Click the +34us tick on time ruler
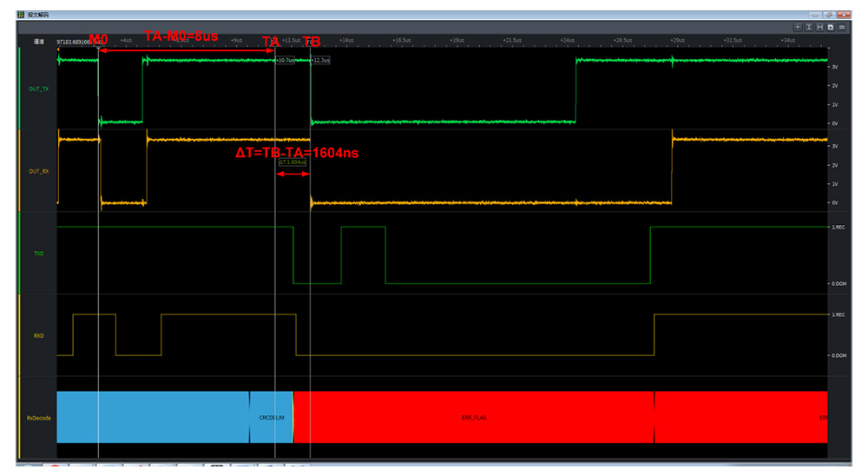 pyautogui.click(x=788, y=41)
